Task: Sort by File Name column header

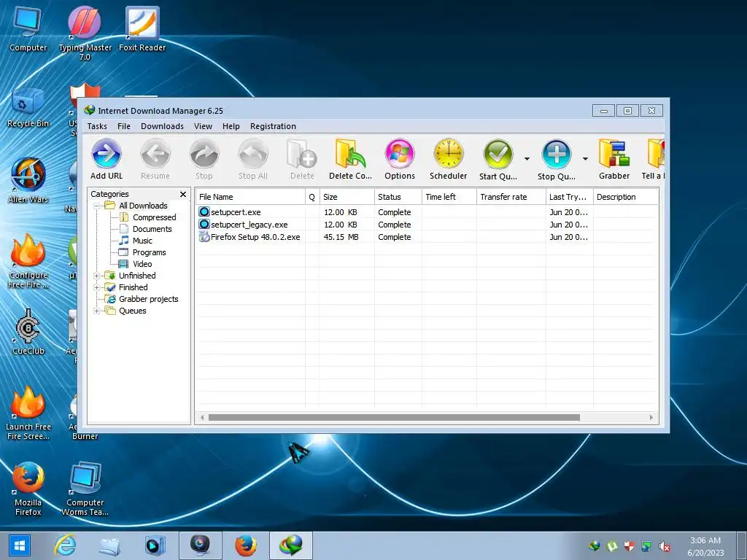Action: 251,197
